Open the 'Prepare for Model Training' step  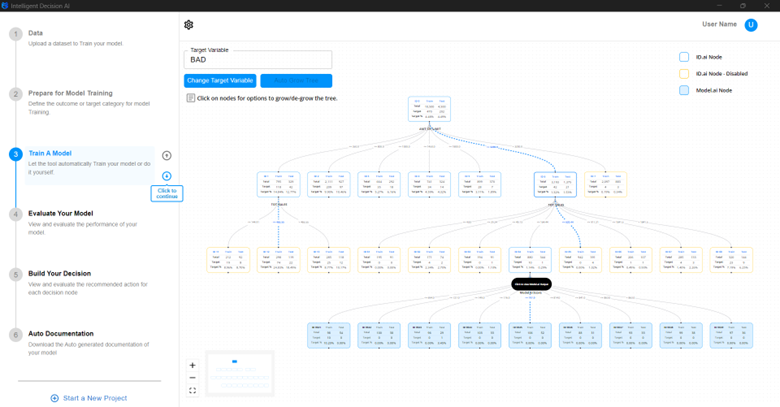tap(70, 93)
